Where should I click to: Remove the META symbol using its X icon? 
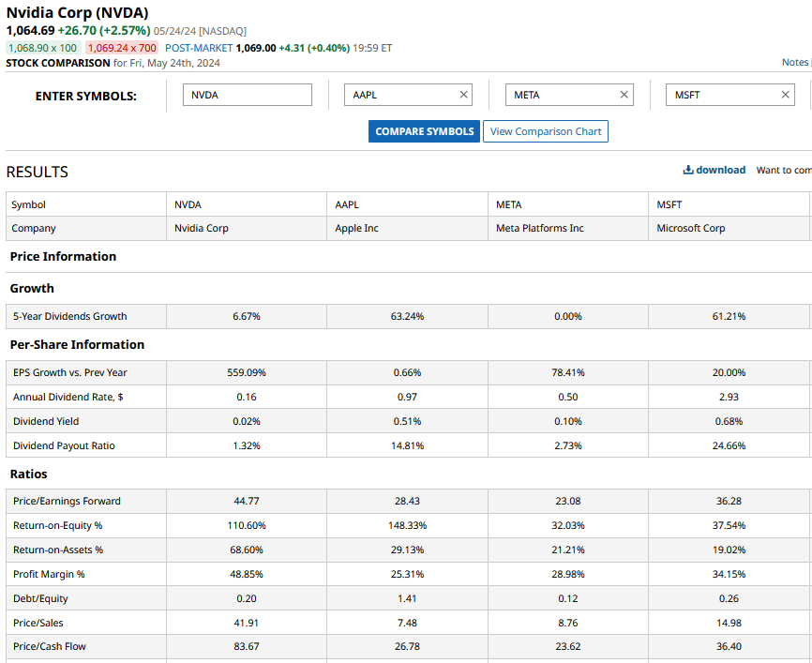pyautogui.click(x=624, y=95)
